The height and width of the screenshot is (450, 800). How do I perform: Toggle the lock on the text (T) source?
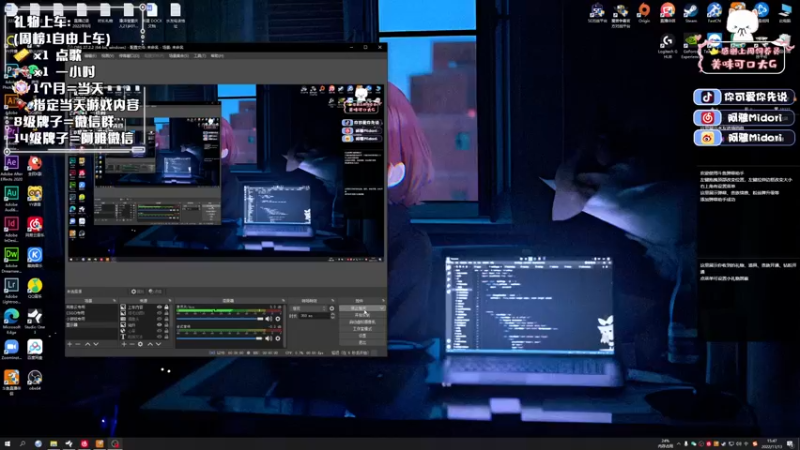[166, 337]
